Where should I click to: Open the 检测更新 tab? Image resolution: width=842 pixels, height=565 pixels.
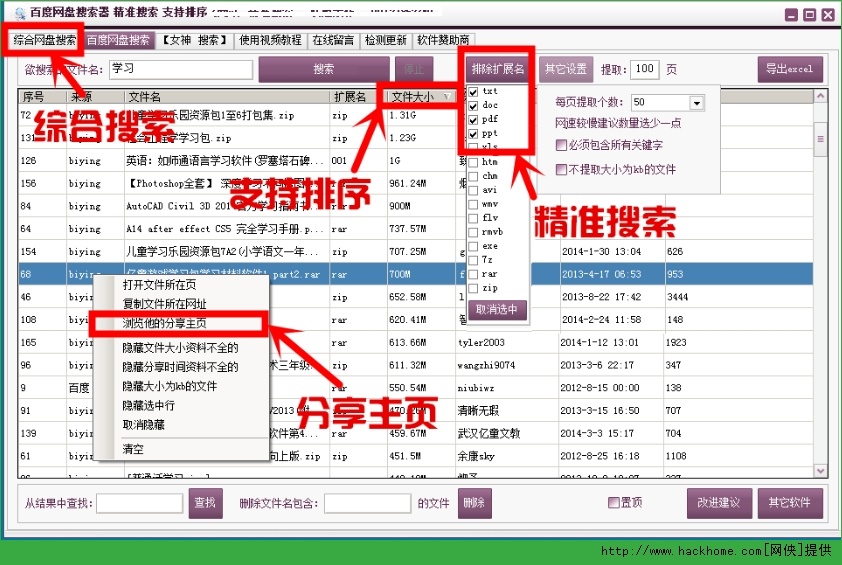click(x=386, y=40)
